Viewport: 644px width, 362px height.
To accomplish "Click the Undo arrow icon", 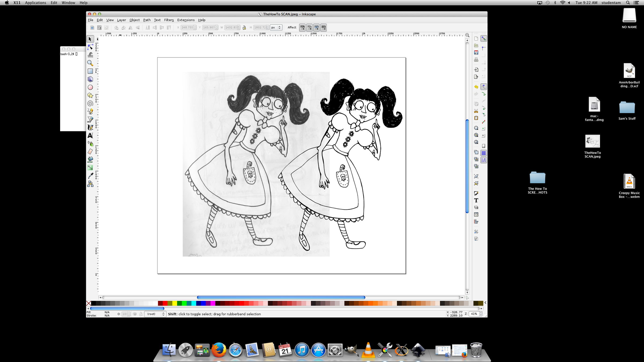I will coord(476,86).
